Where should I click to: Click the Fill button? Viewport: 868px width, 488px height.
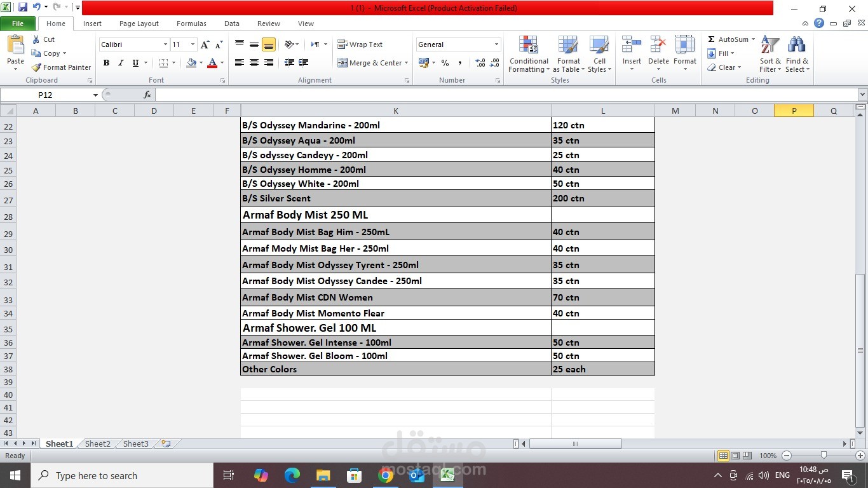[x=721, y=53]
